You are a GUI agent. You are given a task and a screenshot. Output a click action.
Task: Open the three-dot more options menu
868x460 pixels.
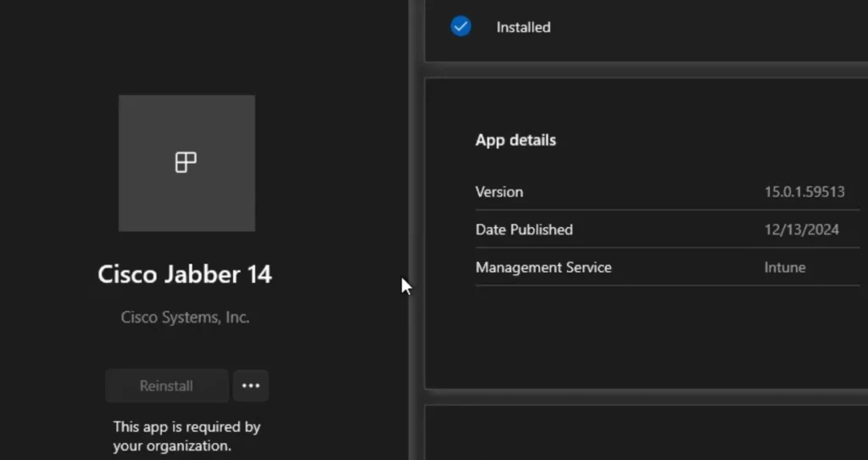(251, 385)
